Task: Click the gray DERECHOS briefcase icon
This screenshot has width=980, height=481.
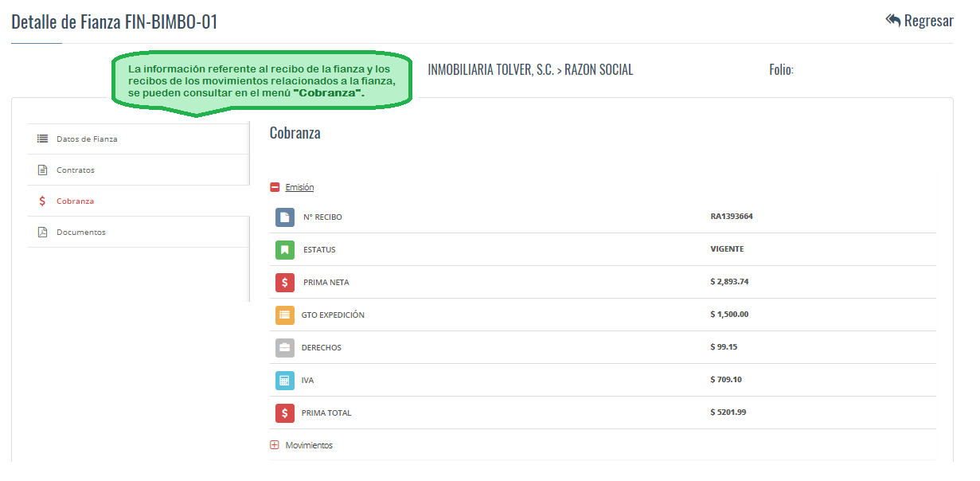Action: [285, 347]
